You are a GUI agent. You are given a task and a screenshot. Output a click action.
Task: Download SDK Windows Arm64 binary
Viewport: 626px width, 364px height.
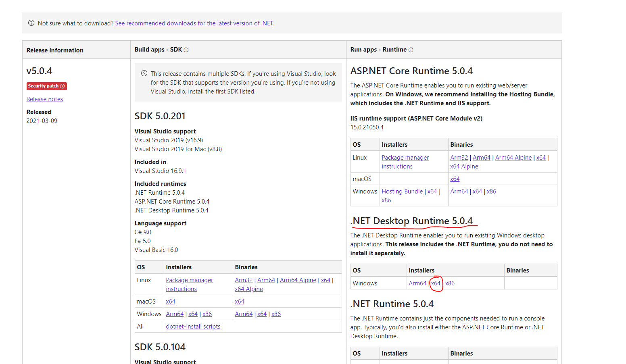[244, 314]
